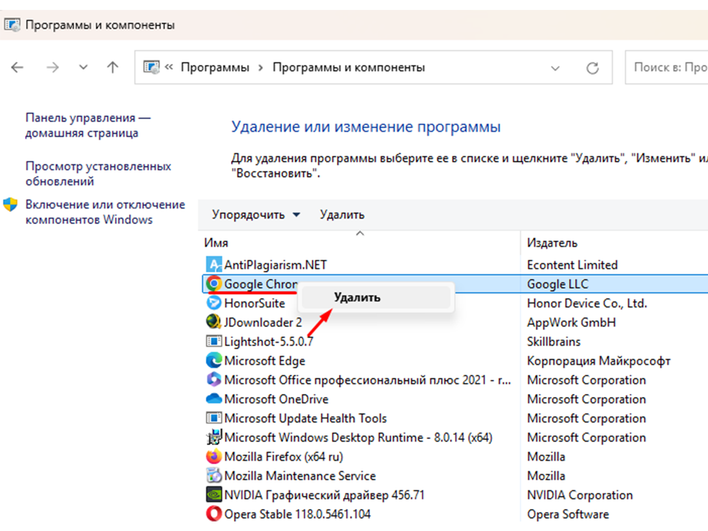Sort by the Имя column header
This screenshot has height=531, width=708.
coord(216,243)
